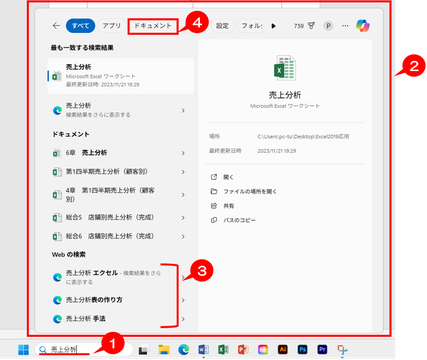Select the フォルダー filter tab

[x=252, y=26]
